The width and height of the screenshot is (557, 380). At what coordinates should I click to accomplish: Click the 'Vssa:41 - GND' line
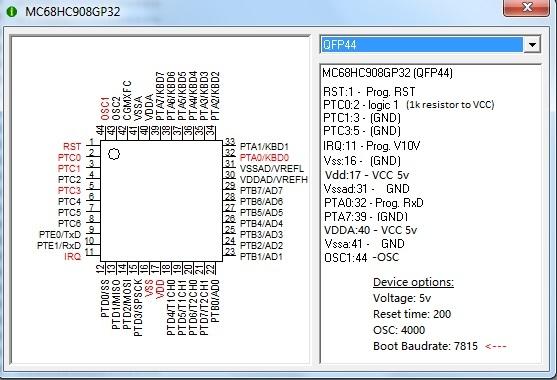tap(364, 244)
